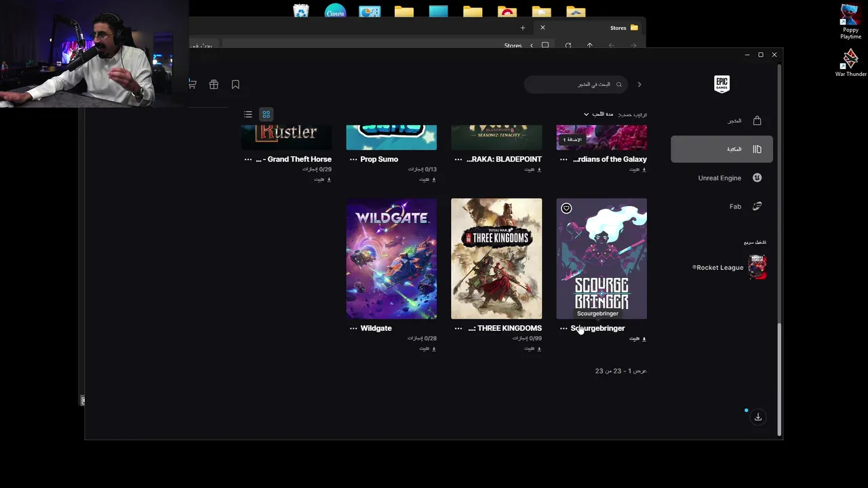Open the Recycle Bin desktop icon
The height and width of the screenshot is (488, 868).
click(301, 11)
